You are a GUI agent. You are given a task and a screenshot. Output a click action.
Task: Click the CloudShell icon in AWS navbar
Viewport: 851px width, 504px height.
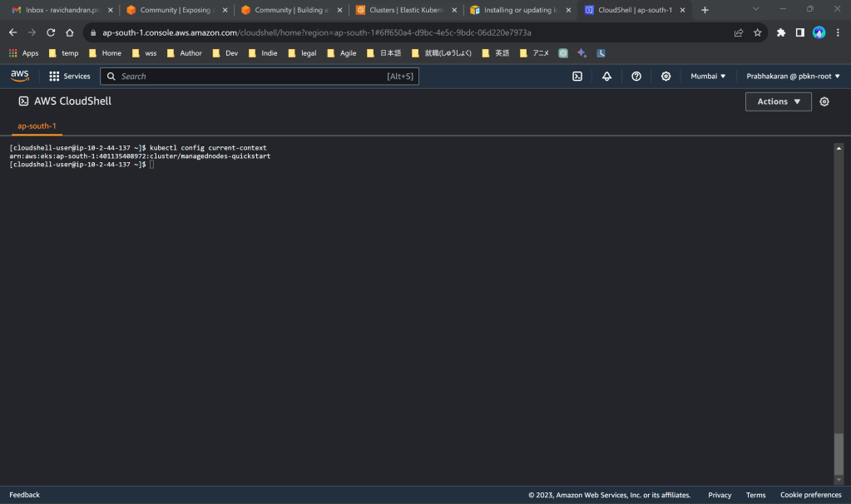click(577, 76)
